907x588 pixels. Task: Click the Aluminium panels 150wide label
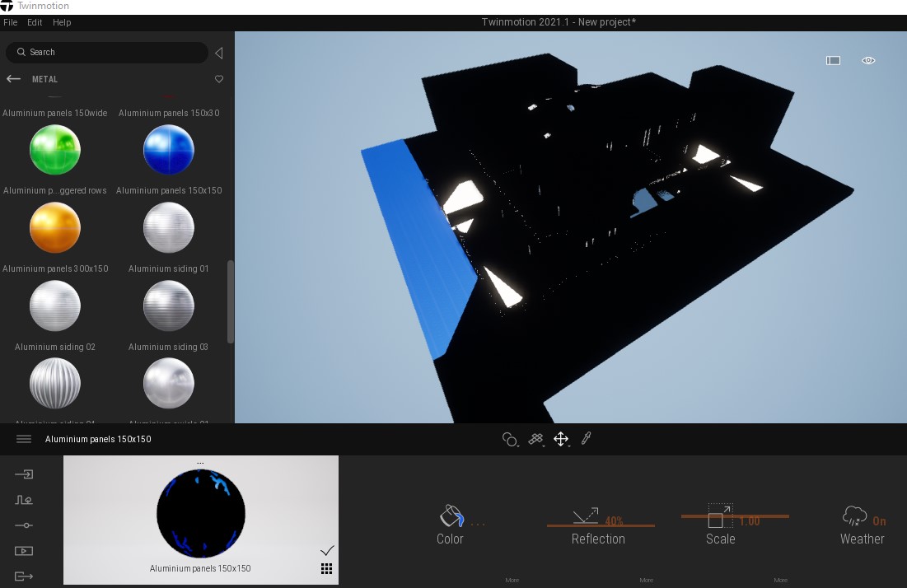pos(55,113)
